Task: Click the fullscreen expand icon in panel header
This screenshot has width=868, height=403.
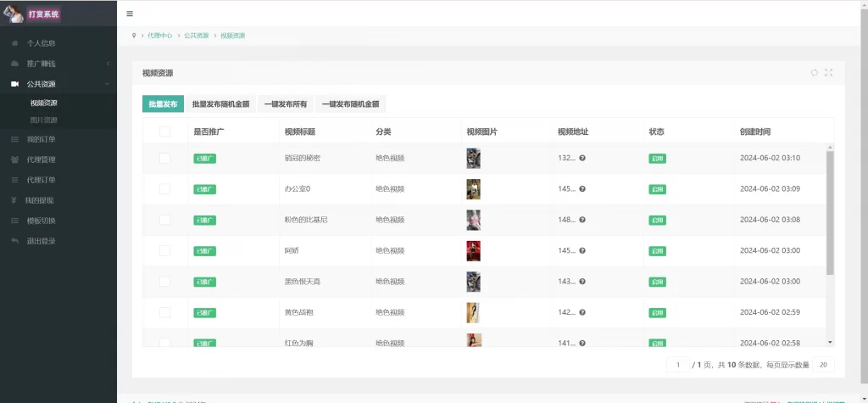Action: 829,73
